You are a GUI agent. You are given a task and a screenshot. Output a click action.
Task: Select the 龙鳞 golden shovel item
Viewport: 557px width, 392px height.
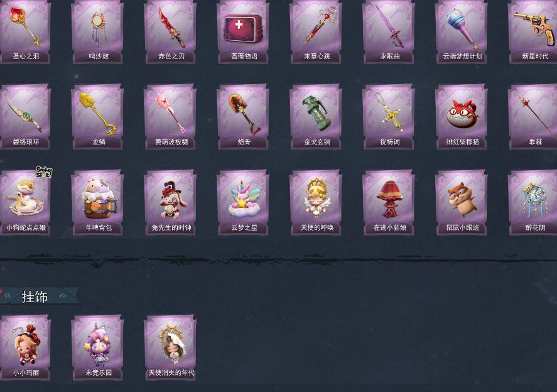98,117
